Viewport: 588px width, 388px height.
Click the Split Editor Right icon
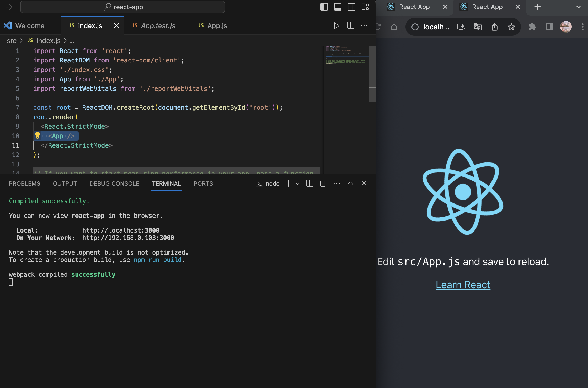[350, 26]
